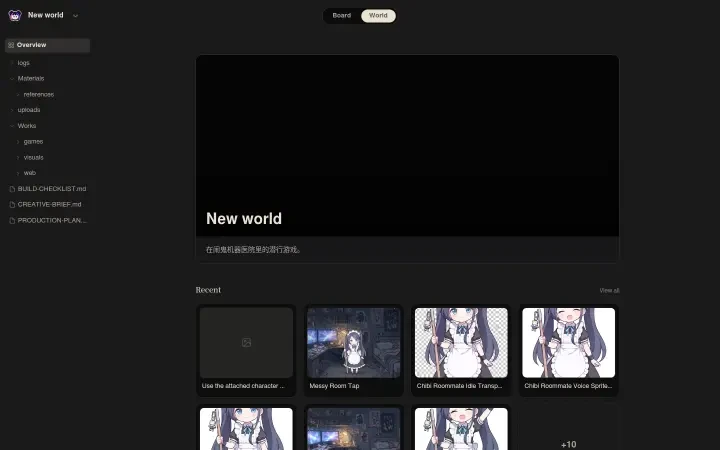Click the BUILD-CHECKLIST.md file icon
Viewport: 720px width, 450px height.
point(12,189)
